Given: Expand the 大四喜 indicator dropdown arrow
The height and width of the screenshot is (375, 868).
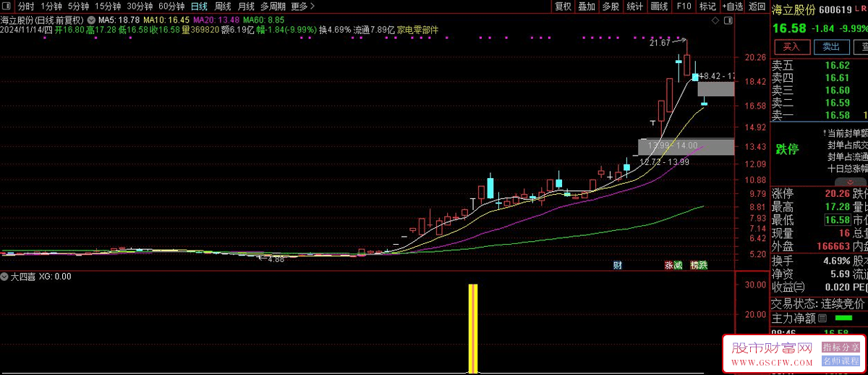Looking at the screenshot, I should (x=5, y=277).
